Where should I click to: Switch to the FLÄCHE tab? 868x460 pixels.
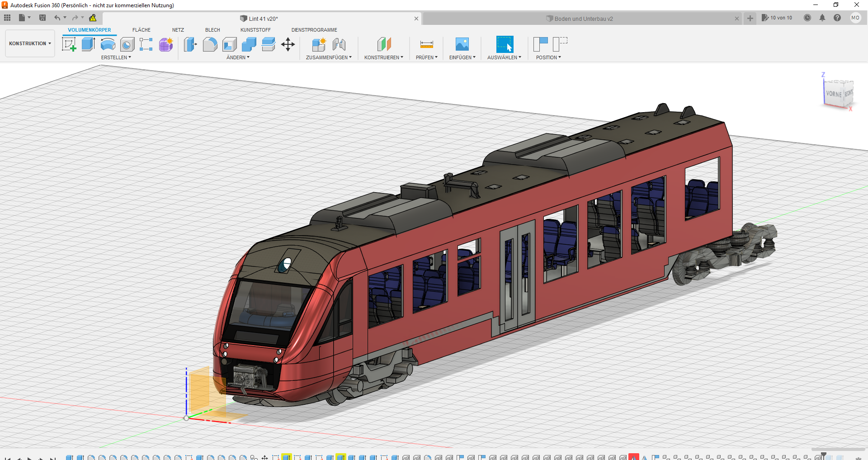coord(142,30)
